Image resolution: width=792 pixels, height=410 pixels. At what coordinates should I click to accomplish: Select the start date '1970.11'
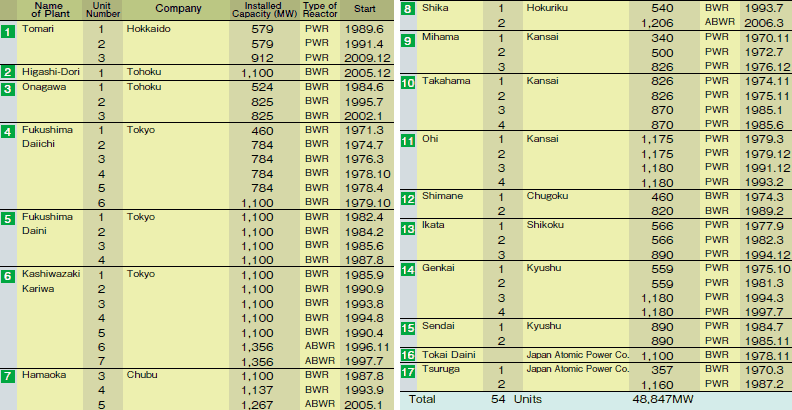(x=767, y=38)
